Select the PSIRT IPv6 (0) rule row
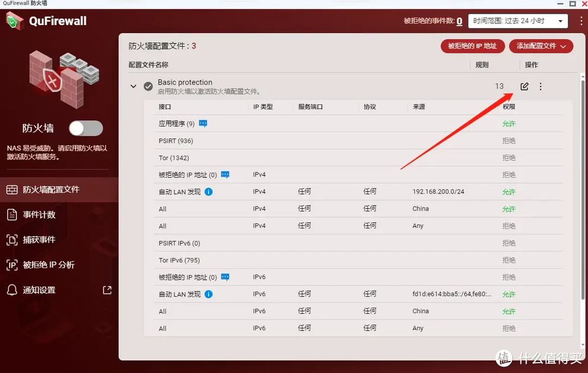588x373 pixels. [358, 243]
